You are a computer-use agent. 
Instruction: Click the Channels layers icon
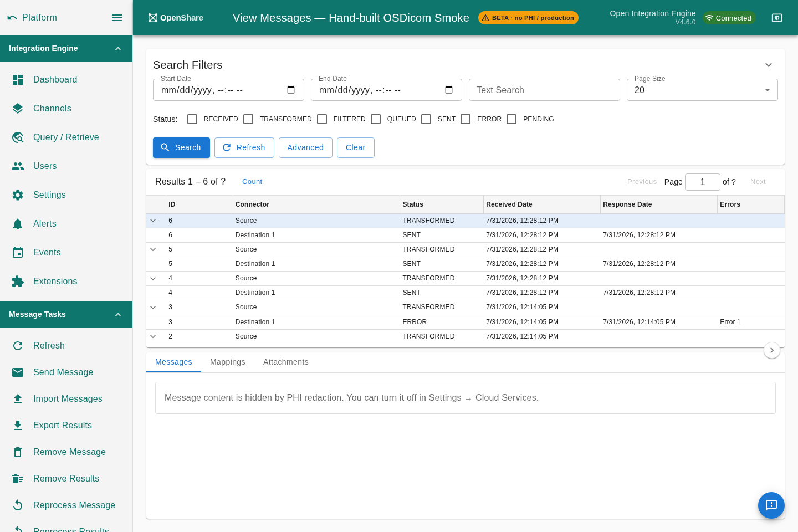click(18, 109)
